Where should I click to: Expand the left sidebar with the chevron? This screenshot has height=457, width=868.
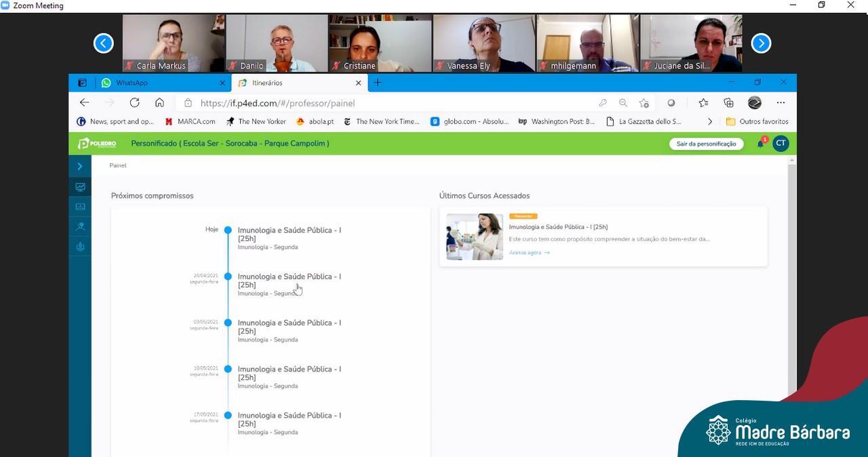tap(80, 166)
